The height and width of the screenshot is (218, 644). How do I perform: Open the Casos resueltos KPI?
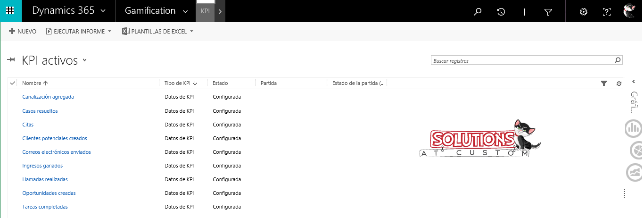(x=40, y=111)
